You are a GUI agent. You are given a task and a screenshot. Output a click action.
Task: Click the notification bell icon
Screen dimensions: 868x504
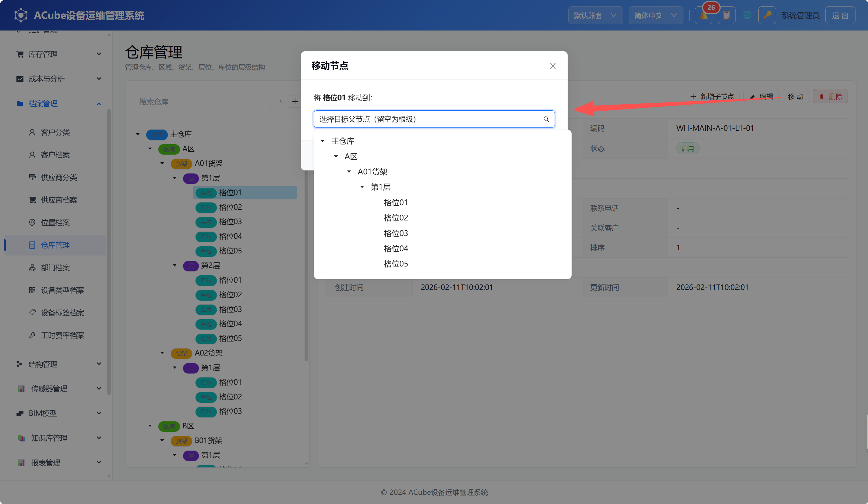pos(703,16)
